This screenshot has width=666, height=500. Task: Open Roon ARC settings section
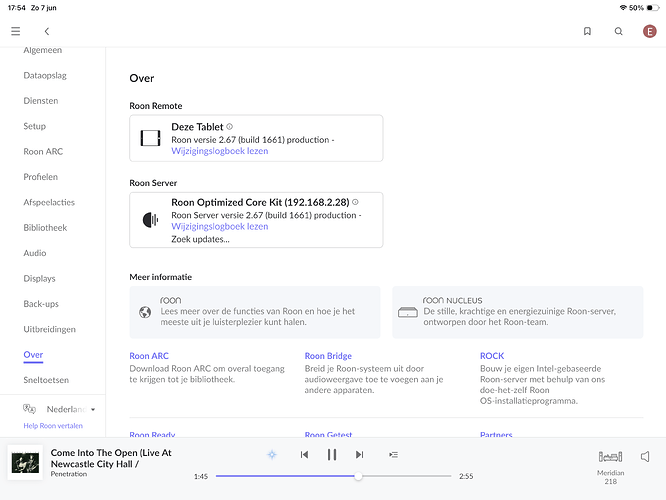click(x=43, y=152)
